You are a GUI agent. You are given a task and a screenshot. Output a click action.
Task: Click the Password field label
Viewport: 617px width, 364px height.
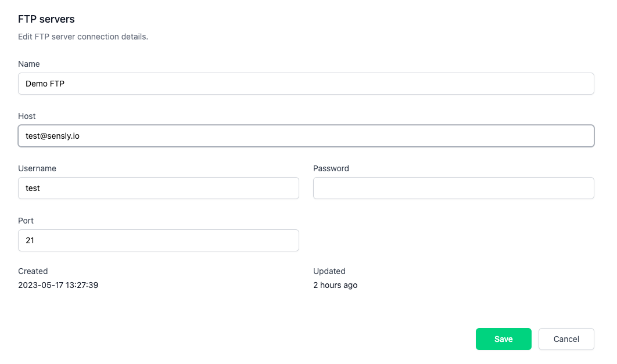coord(331,168)
